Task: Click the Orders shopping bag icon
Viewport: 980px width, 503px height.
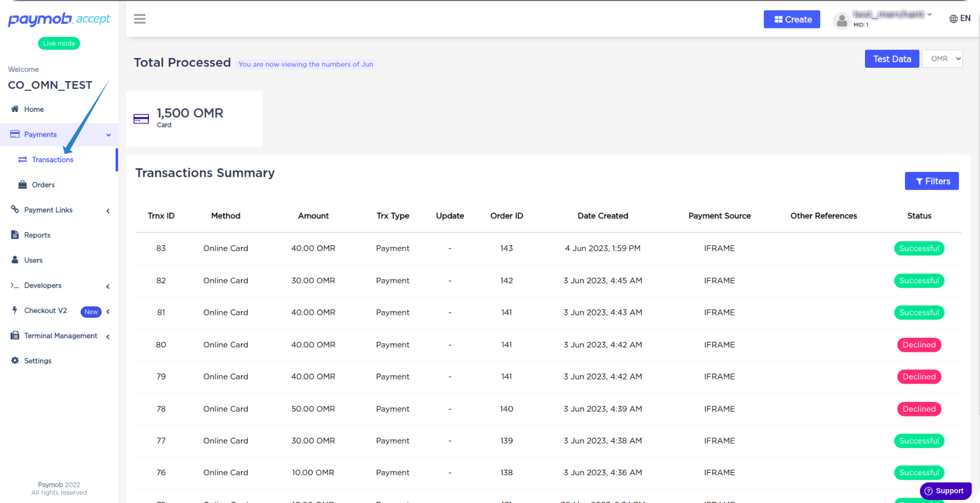Action: (x=22, y=185)
